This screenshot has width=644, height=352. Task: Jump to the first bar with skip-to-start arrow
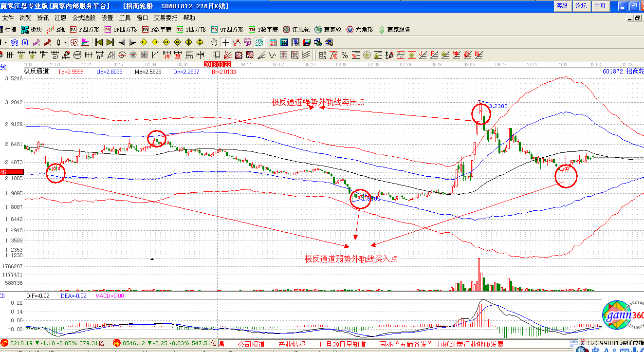coord(99,42)
